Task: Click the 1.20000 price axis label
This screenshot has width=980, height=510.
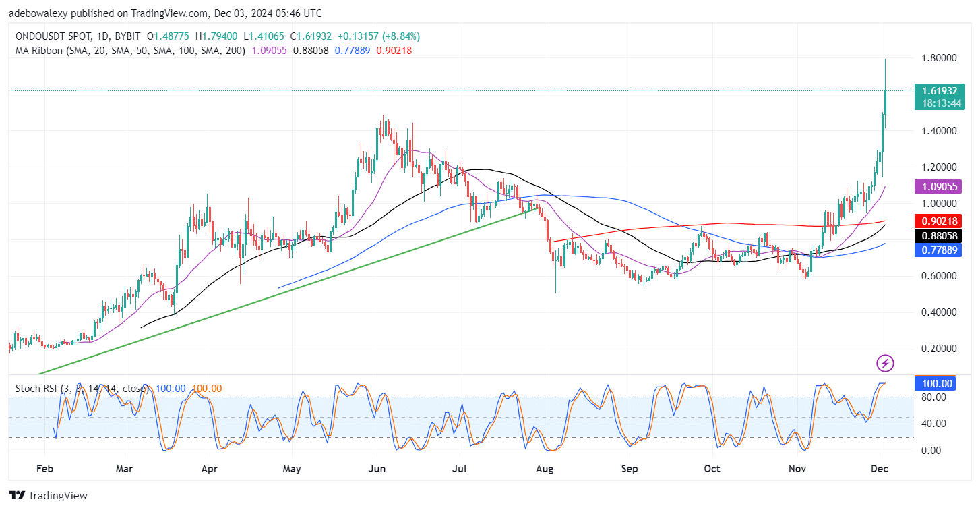Action: click(x=938, y=167)
